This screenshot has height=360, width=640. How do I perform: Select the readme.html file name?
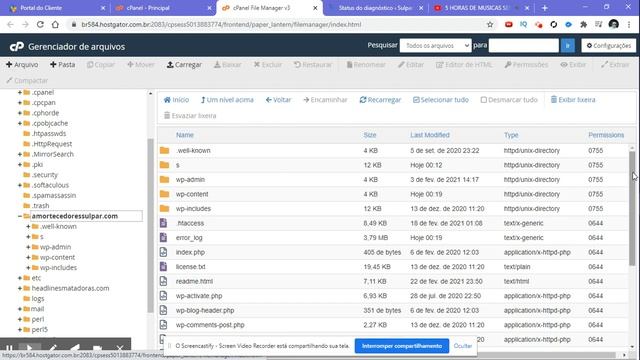click(194, 281)
